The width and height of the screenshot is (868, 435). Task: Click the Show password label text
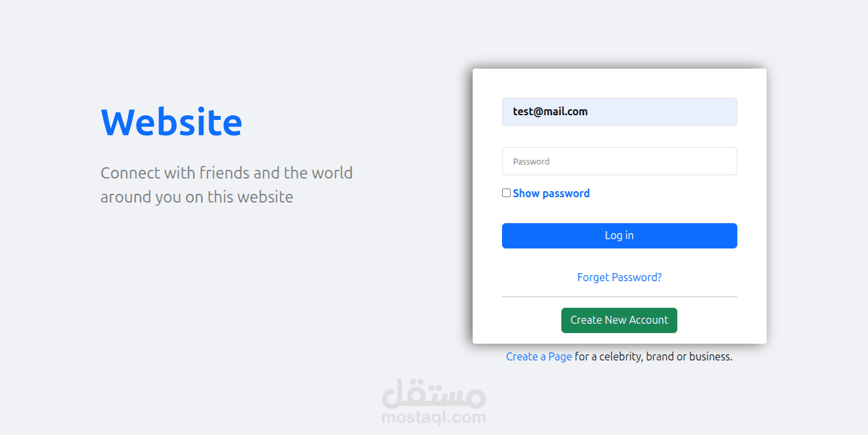551,193
